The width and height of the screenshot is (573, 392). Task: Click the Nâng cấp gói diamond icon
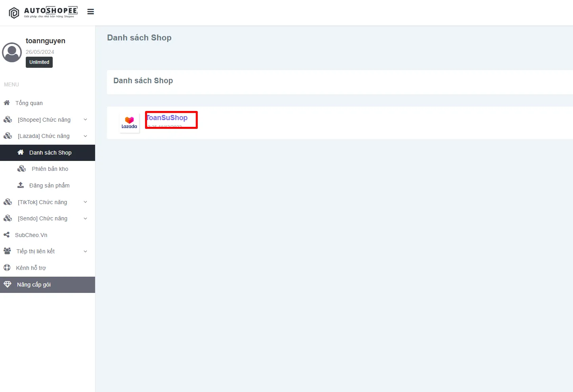pos(8,285)
